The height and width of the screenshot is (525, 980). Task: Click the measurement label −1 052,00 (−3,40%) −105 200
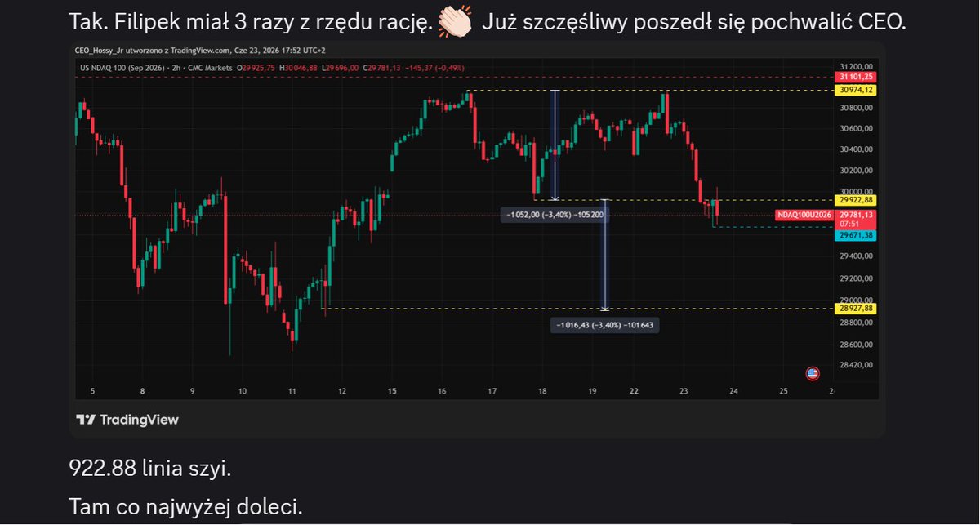pyautogui.click(x=555, y=215)
